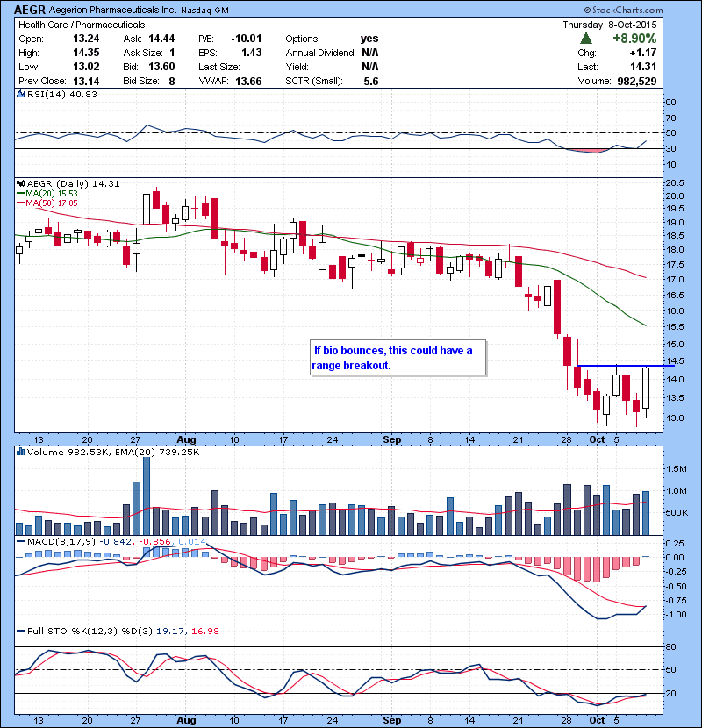This screenshot has width=702, height=728.
Task: Click the Prev Close value 13.14
Action: (x=86, y=82)
